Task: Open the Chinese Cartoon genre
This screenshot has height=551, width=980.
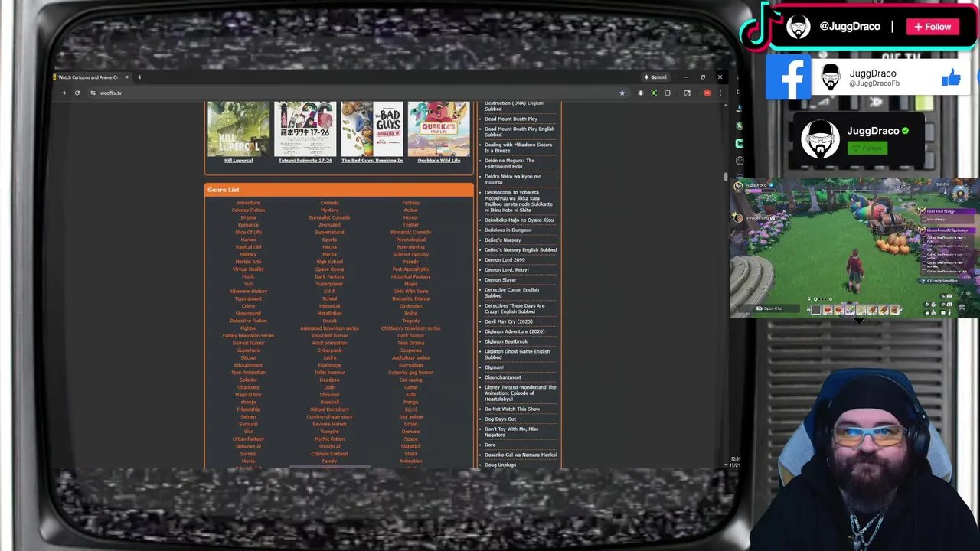Action: click(x=329, y=454)
